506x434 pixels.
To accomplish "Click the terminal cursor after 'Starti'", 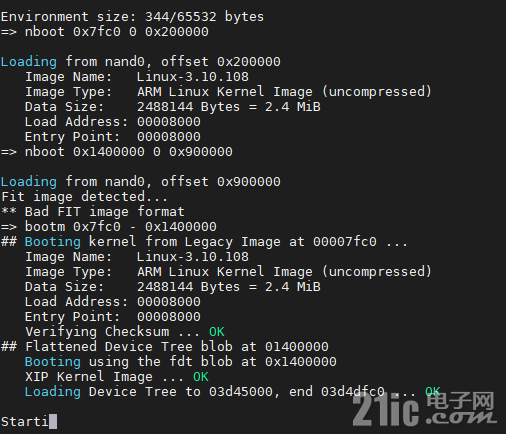I will tap(53, 421).
